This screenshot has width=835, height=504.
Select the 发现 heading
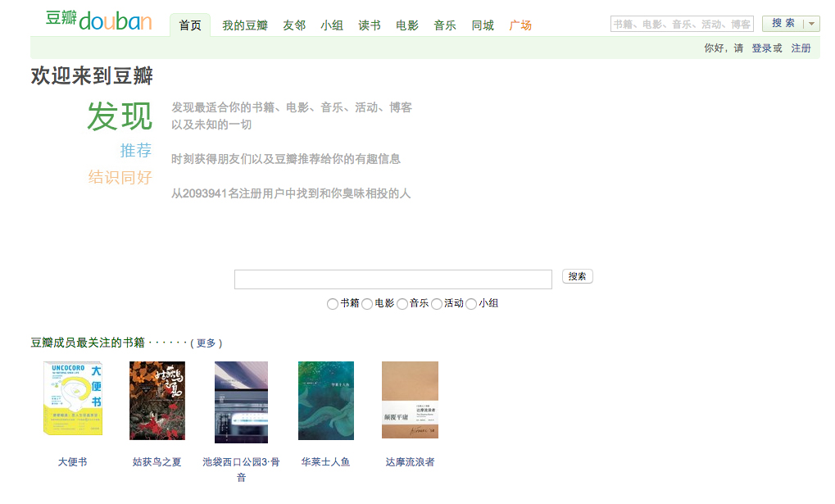(120, 116)
